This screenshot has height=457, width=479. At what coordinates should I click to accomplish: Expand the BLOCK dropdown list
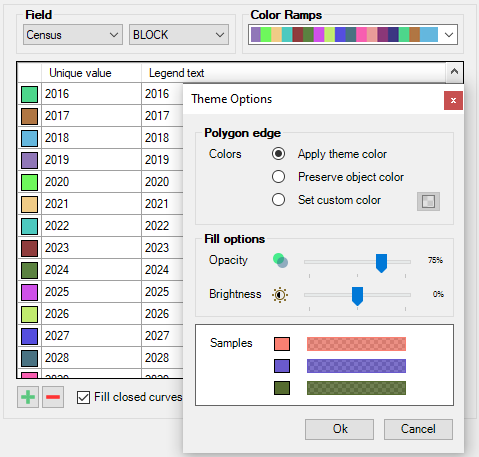click(179, 35)
